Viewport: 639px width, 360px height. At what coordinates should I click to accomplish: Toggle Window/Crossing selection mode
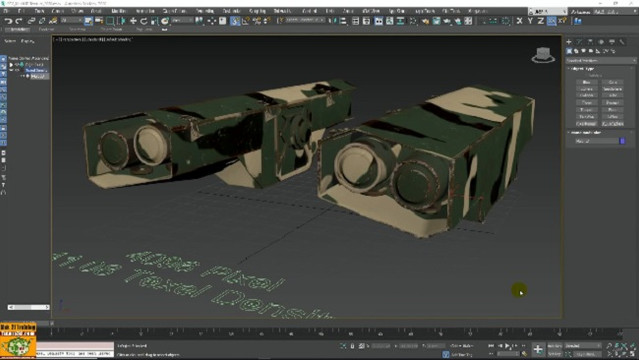tap(121, 21)
